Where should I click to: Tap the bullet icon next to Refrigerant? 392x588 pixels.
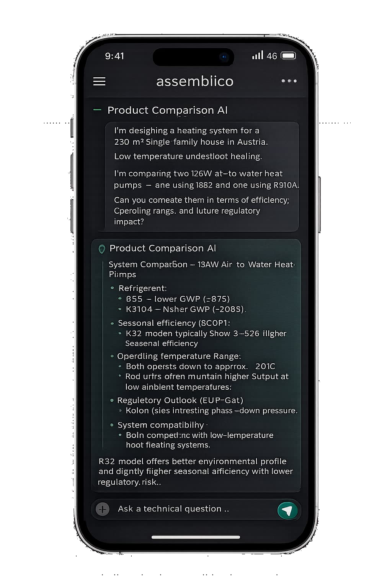(112, 288)
